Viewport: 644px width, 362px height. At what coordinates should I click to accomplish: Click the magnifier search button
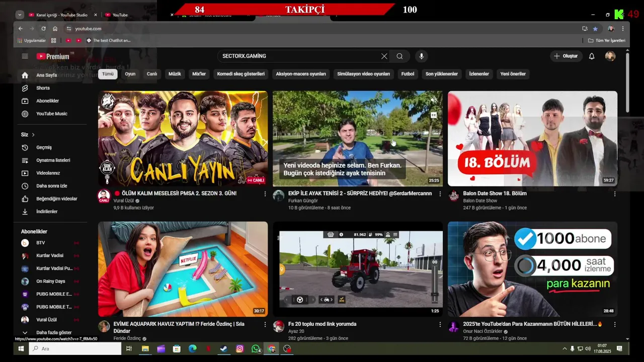[399, 56]
